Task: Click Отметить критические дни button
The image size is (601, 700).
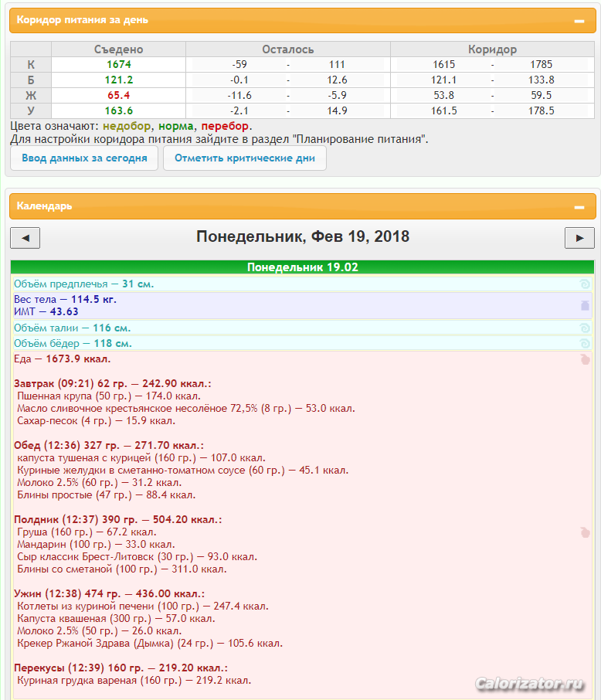Action: point(245,158)
